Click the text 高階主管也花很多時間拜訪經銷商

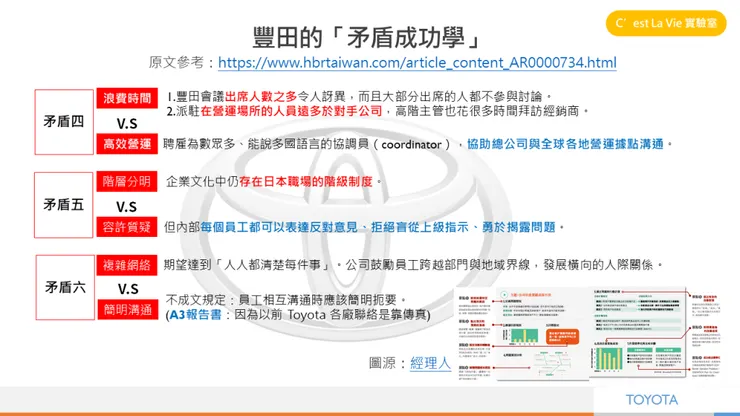coord(487,111)
